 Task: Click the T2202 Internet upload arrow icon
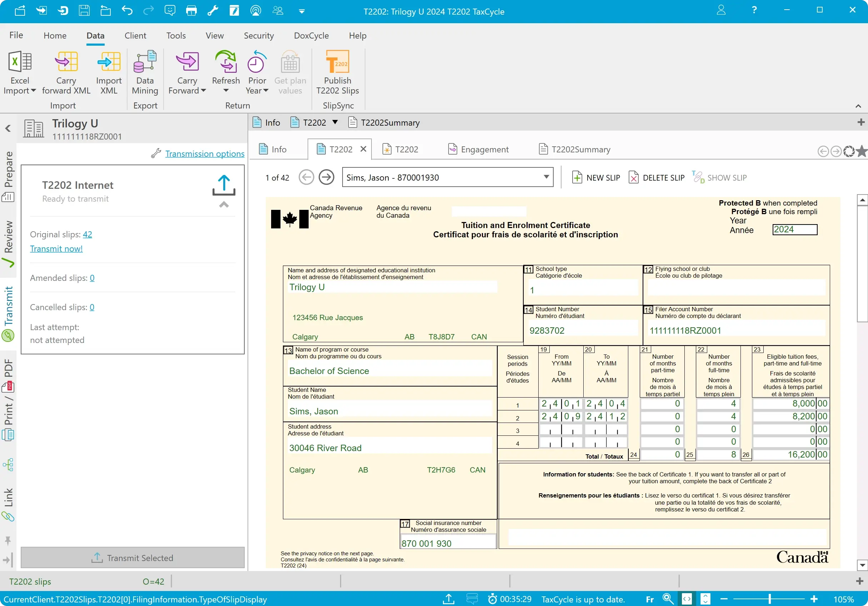click(x=224, y=185)
